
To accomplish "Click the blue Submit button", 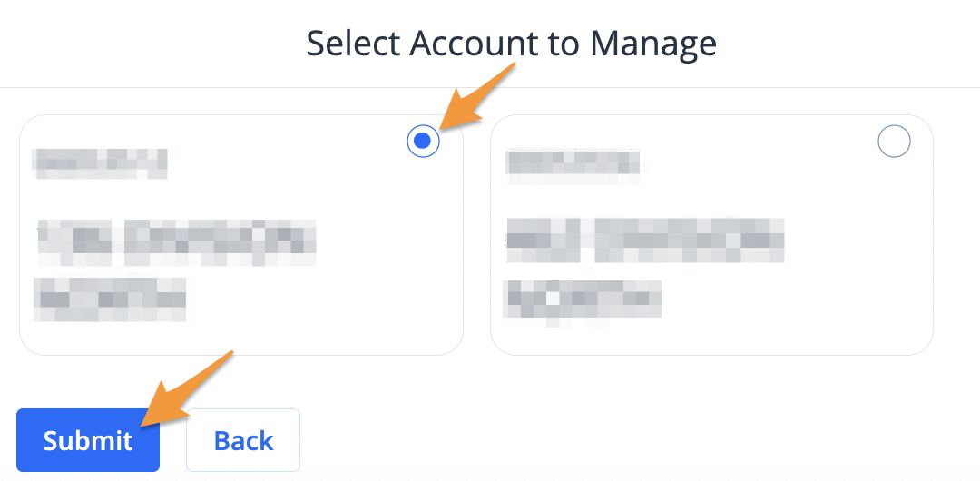I will point(88,440).
